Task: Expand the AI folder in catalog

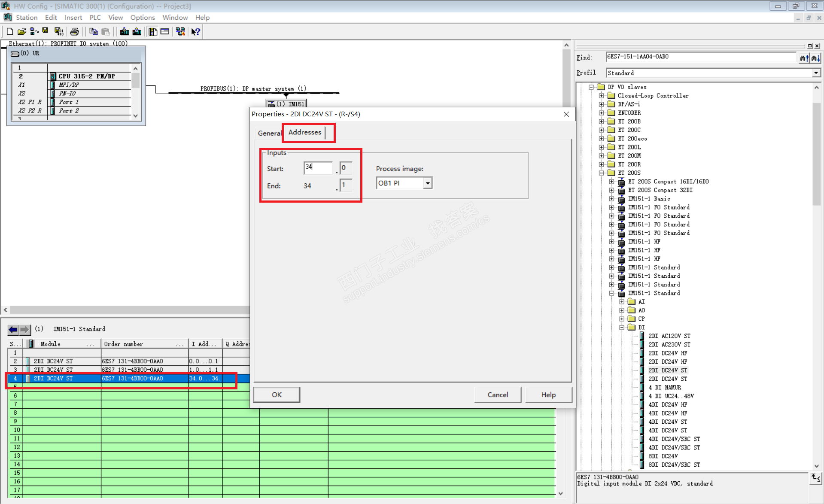Action: pyautogui.click(x=622, y=302)
